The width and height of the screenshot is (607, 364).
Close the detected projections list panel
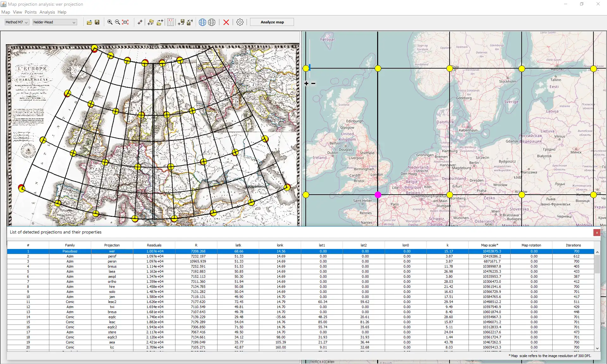[597, 233]
